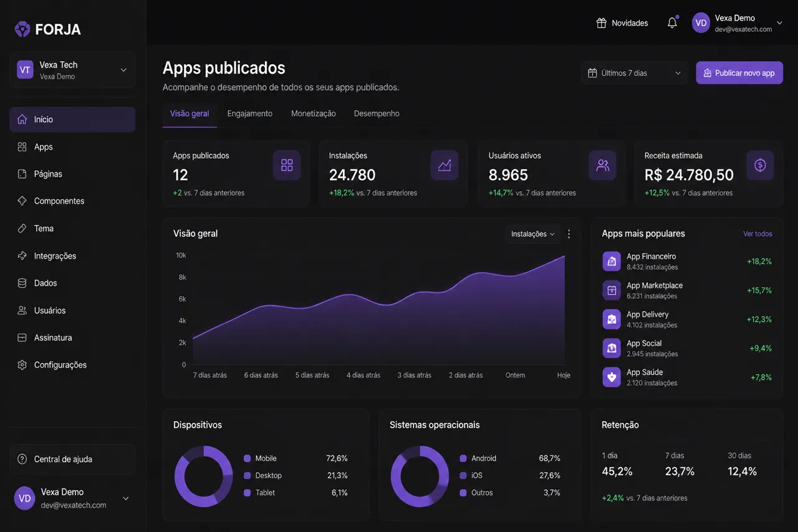Go to Início in the sidebar
This screenshot has height=532, width=798.
[72, 120]
